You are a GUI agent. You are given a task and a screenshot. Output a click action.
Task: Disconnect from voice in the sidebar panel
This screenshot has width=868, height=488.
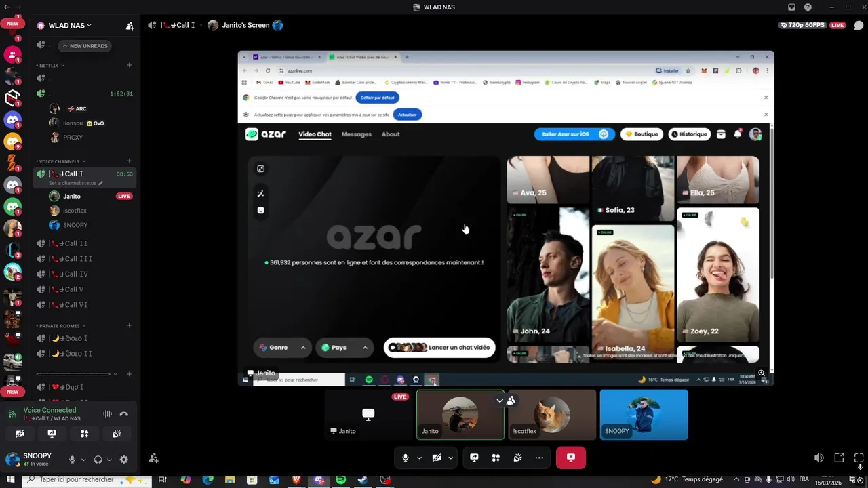pos(124,414)
